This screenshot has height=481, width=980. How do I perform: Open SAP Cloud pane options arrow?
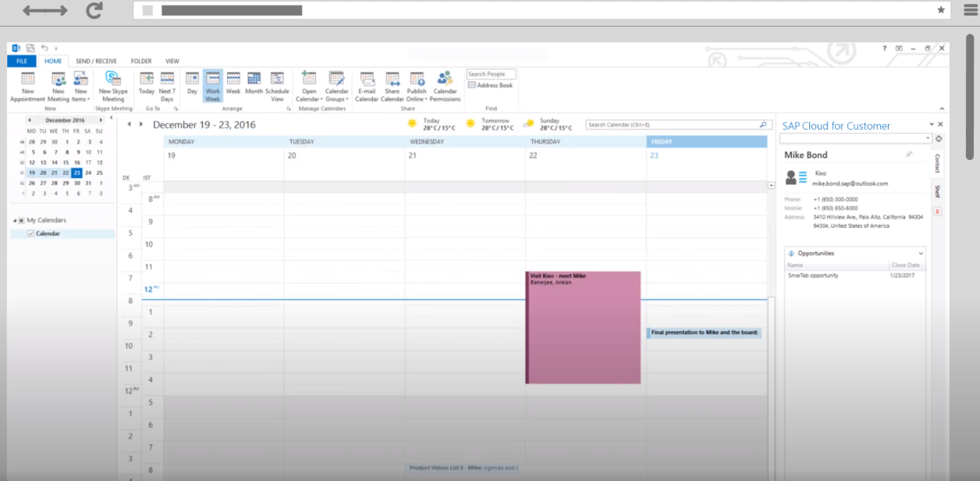tap(931, 125)
